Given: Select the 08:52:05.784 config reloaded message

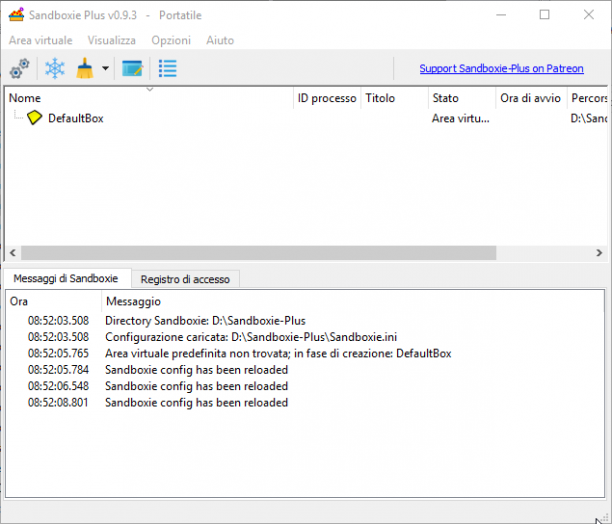Looking at the screenshot, I should click(x=305, y=370).
